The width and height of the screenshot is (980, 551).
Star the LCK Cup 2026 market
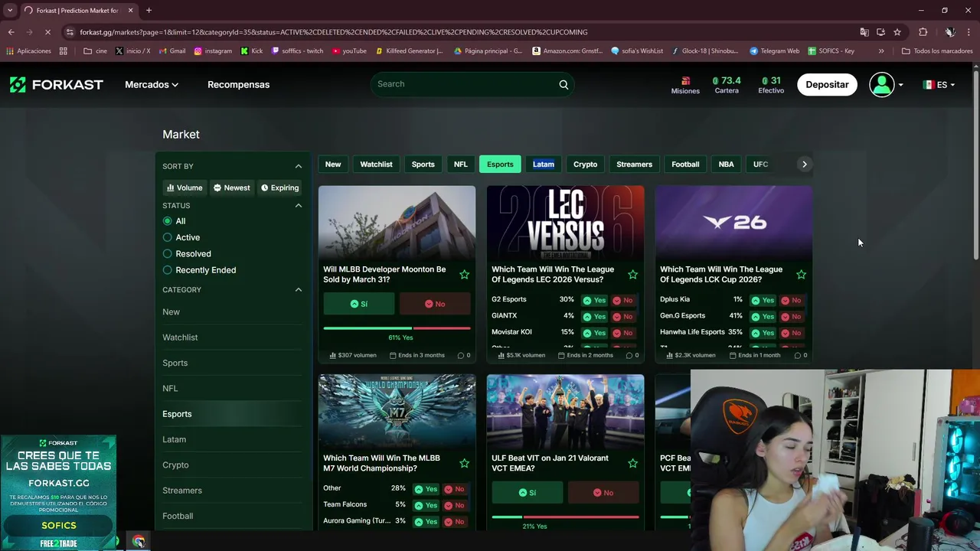pos(801,274)
